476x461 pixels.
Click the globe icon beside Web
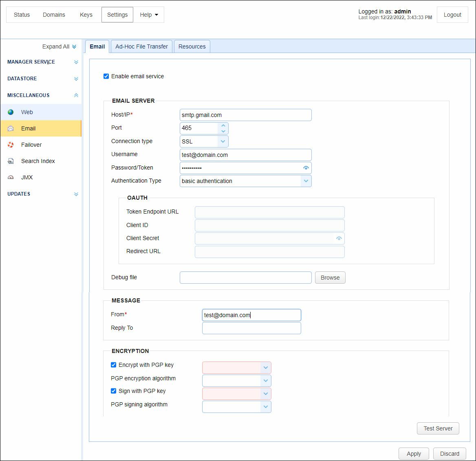point(11,112)
